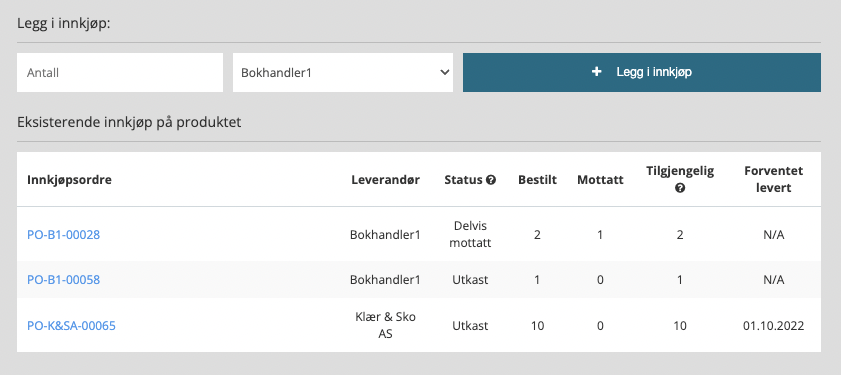Click the Legg i innkjøp button
The width and height of the screenshot is (841, 375).
(641, 72)
